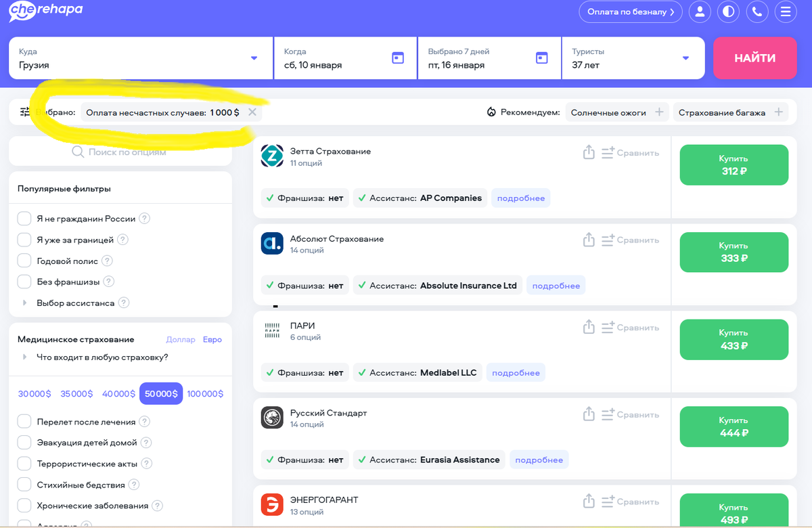Open the Куда destination dropdown
The height and width of the screenshot is (528, 812).
click(141, 58)
